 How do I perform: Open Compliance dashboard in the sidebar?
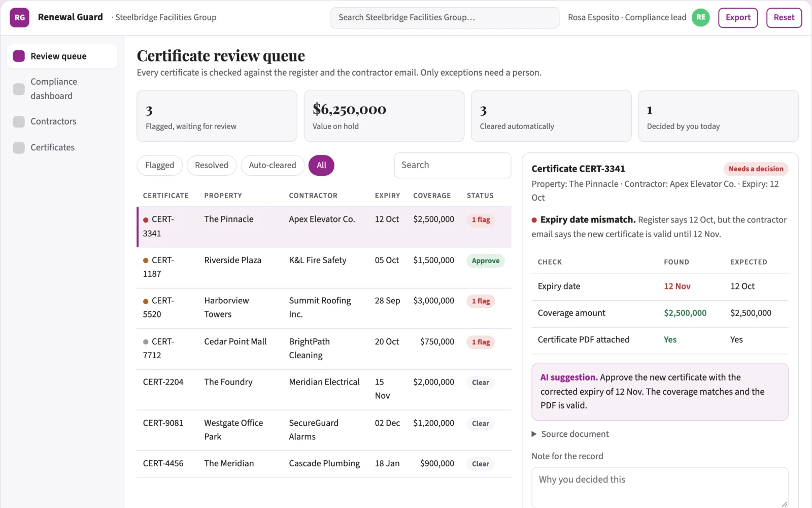tap(62, 89)
